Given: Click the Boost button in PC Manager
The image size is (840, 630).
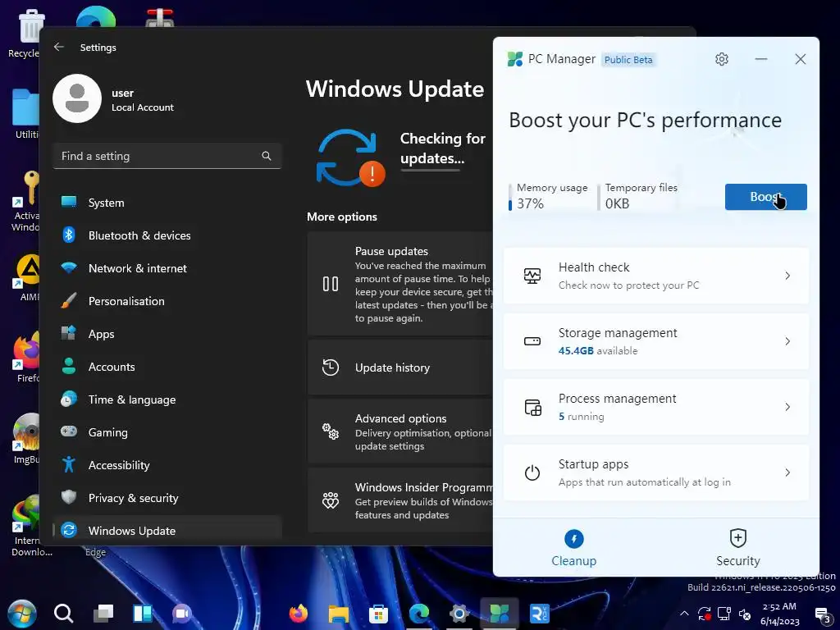Looking at the screenshot, I should (765, 197).
